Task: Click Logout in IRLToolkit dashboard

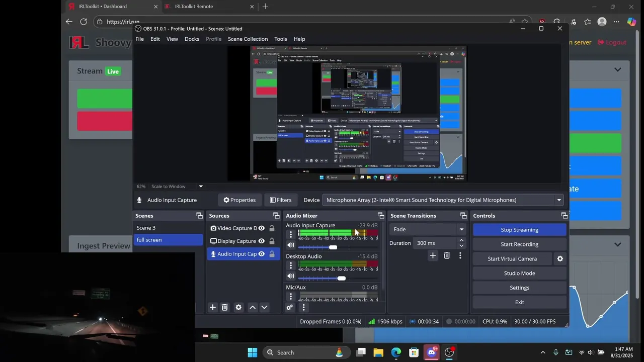Action: click(612, 42)
